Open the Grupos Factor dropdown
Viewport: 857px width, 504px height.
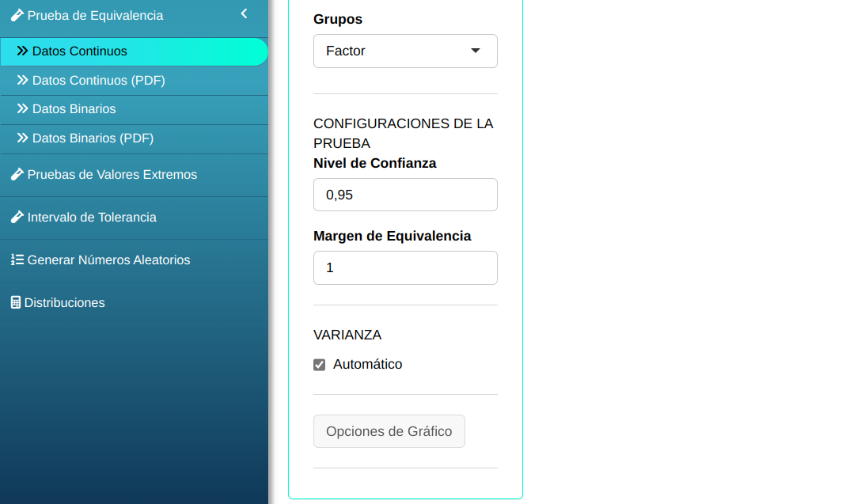pyautogui.click(x=404, y=51)
